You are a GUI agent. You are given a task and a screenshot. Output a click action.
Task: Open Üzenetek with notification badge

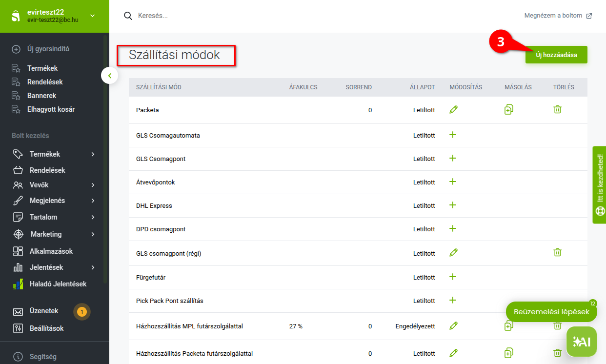[43, 311]
